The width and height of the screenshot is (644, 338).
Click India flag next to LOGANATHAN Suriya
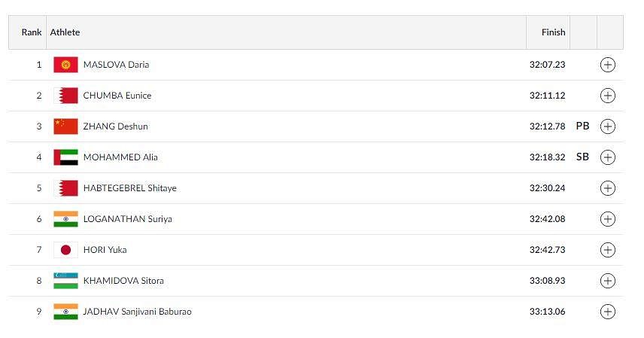click(65, 219)
